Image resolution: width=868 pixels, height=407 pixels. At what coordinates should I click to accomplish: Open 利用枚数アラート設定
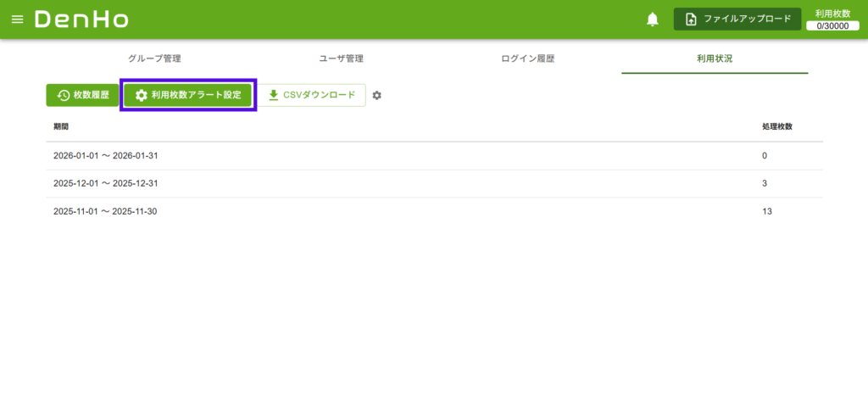188,95
